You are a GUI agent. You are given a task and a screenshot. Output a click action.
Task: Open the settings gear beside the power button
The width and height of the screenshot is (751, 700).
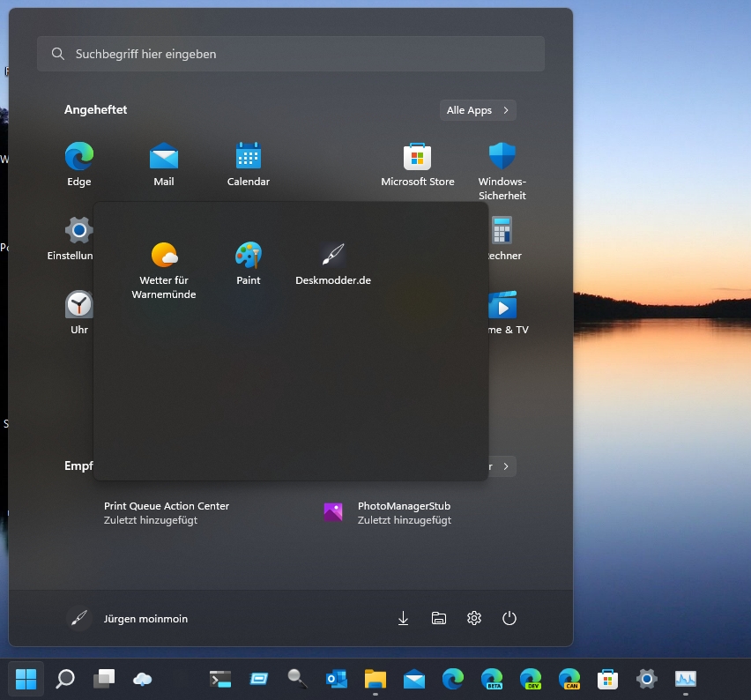(x=474, y=618)
